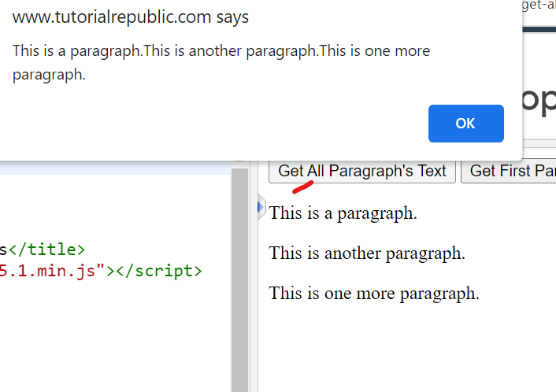
Task: Click blank area in code editor pane
Action: [x=110, y=338]
